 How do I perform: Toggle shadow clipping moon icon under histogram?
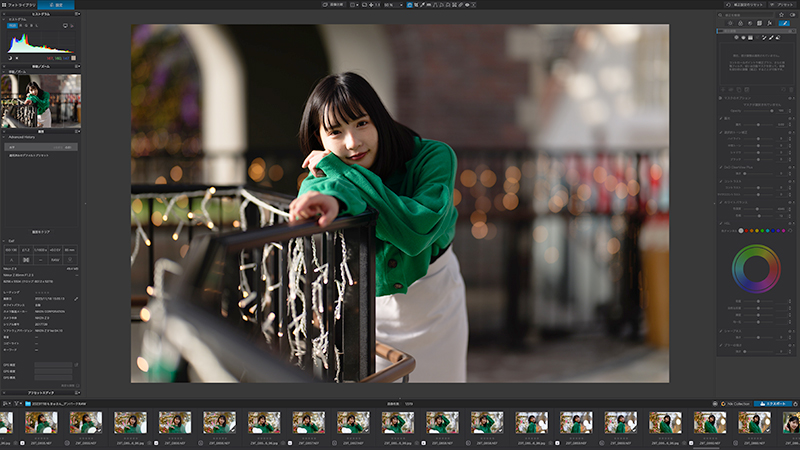pyautogui.click(x=10, y=58)
